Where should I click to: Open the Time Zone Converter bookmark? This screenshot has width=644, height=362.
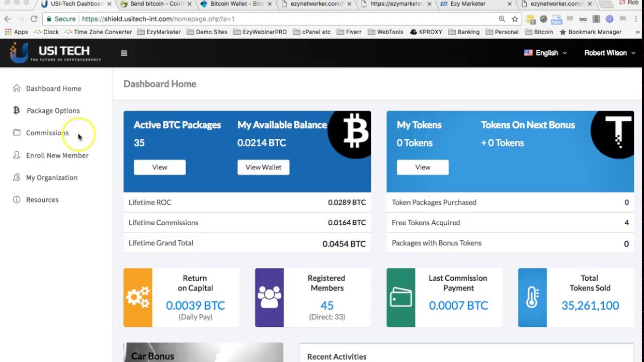[x=98, y=32]
